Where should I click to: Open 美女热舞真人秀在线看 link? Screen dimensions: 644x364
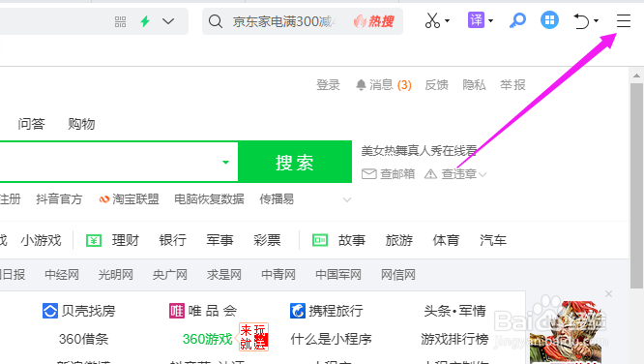click(419, 151)
